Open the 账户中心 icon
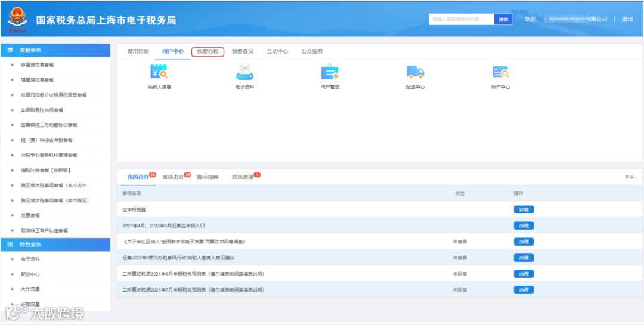 click(x=500, y=72)
